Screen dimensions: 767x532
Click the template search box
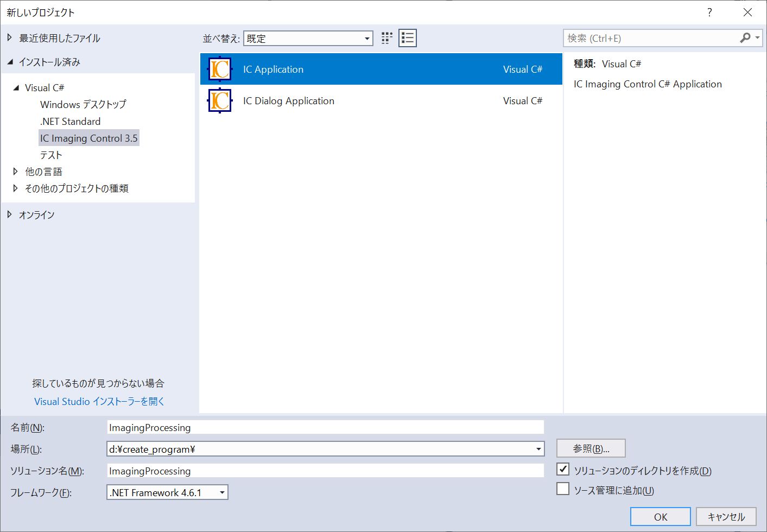click(650, 38)
